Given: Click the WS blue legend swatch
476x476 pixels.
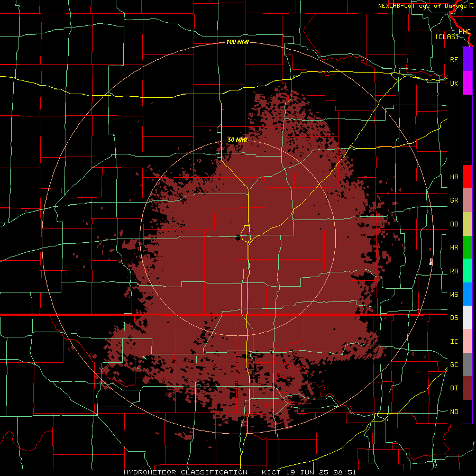Looking at the screenshot, I should click(467, 294).
